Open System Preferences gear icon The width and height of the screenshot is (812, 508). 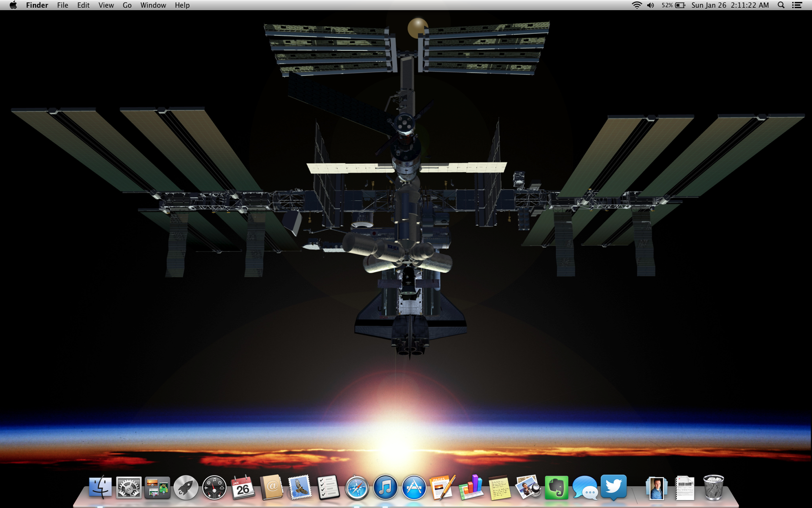(129, 487)
